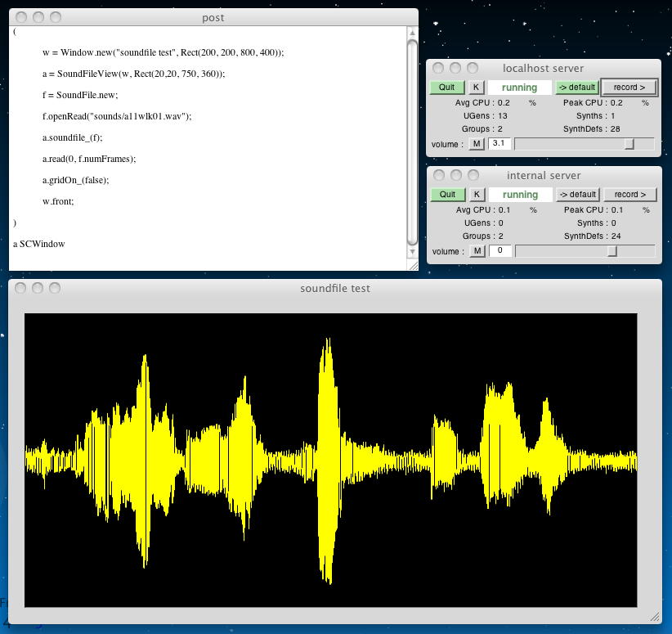Click K button in internal server window
This screenshot has height=634, width=672.
[477, 195]
